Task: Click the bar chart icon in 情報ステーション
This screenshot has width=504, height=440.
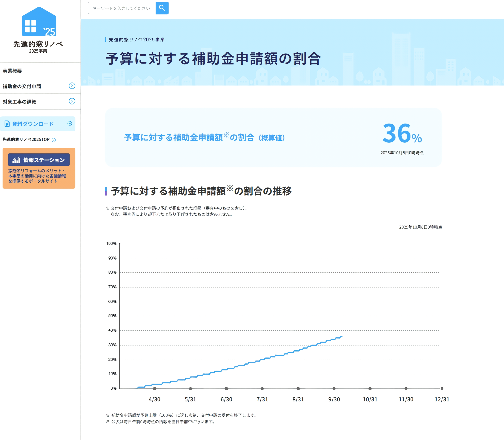Action: (16, 160)
